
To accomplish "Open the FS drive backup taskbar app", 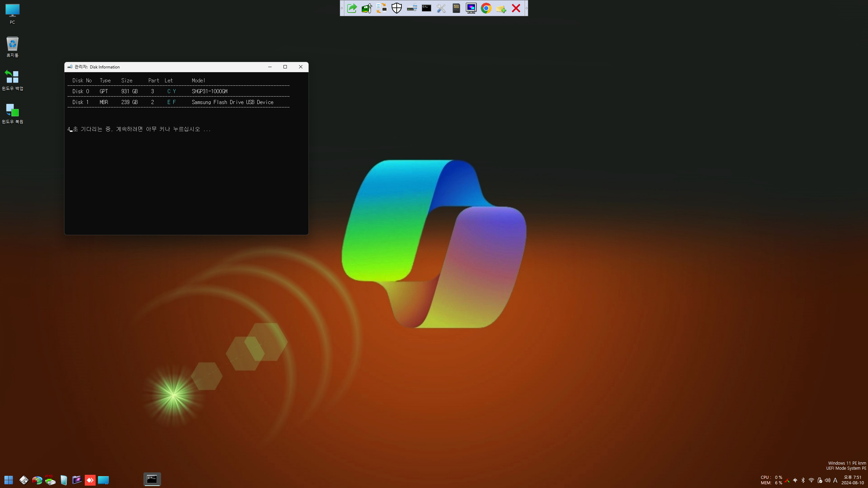I will [50, 480].
